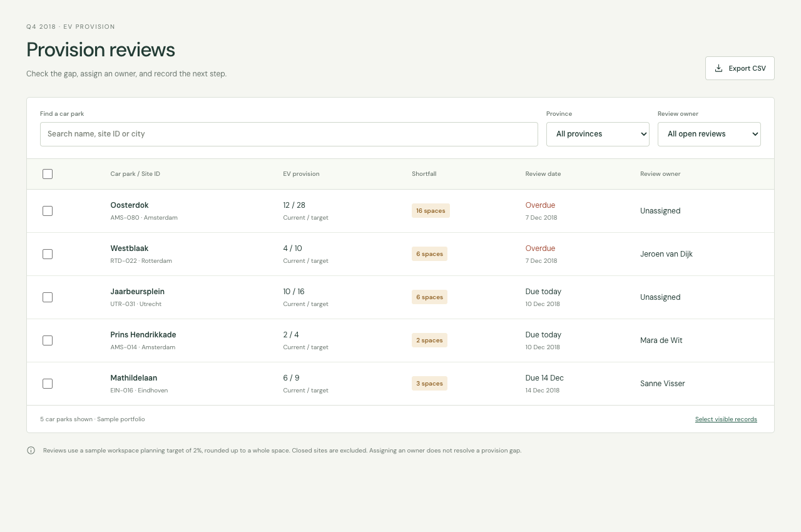Click the Overdue status for Westblaak
The image size is (801, 532).
pyautogui.click(x=540, y=248)
